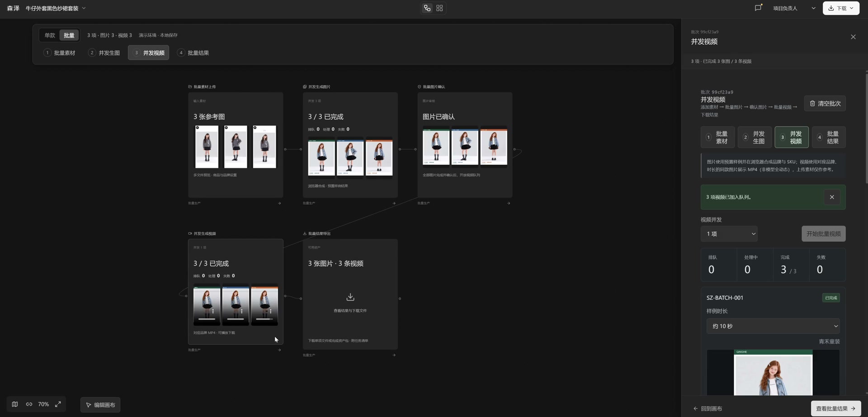Select 批量素材 step in side panel
Image resolution: width=868 pixels, height=417 pixels.
717,137
